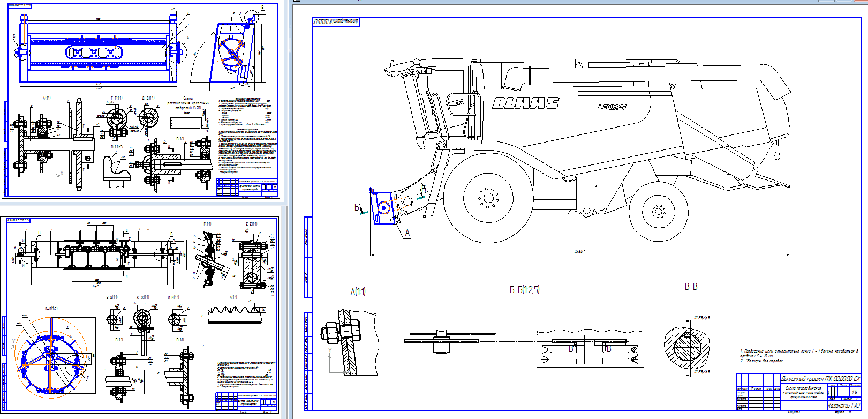This screenshot has width=868, height=419.
Task: Click the З–З(1:1) section title in bottom-left drawing
Action: click(x=112, y=297)
